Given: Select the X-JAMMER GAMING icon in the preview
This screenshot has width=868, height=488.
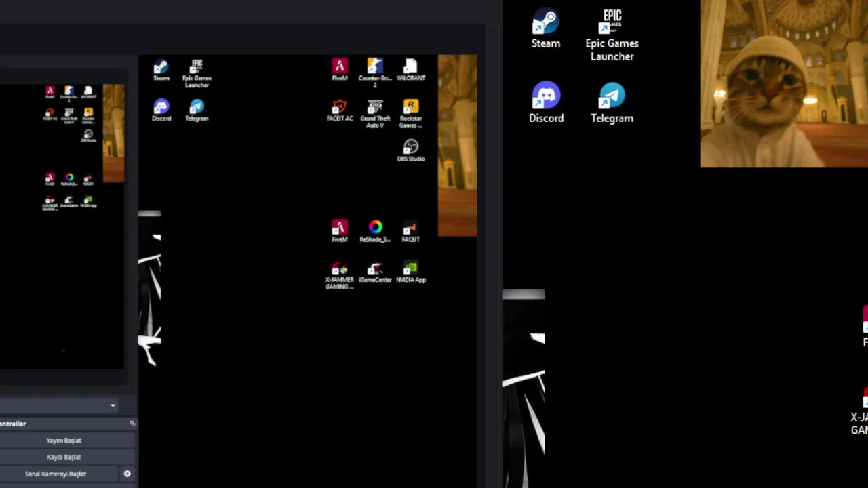Looking at the screenshot, I should point(340,275).
